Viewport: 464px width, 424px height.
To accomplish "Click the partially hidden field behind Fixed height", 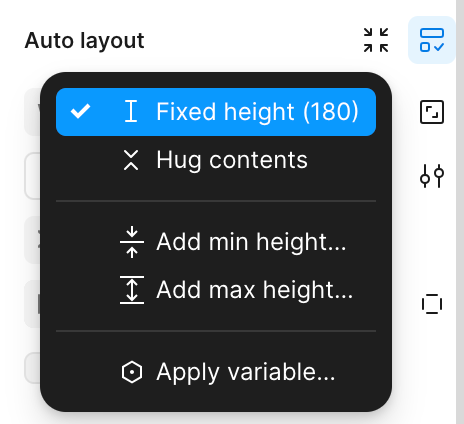I will click(x=32, y=112).
